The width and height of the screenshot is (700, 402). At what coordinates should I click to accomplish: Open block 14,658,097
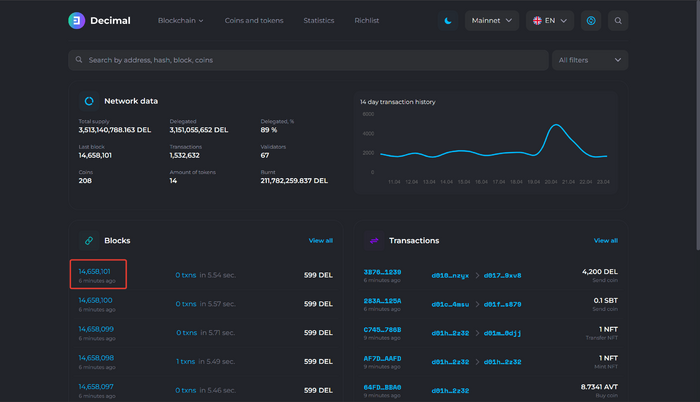96,386
